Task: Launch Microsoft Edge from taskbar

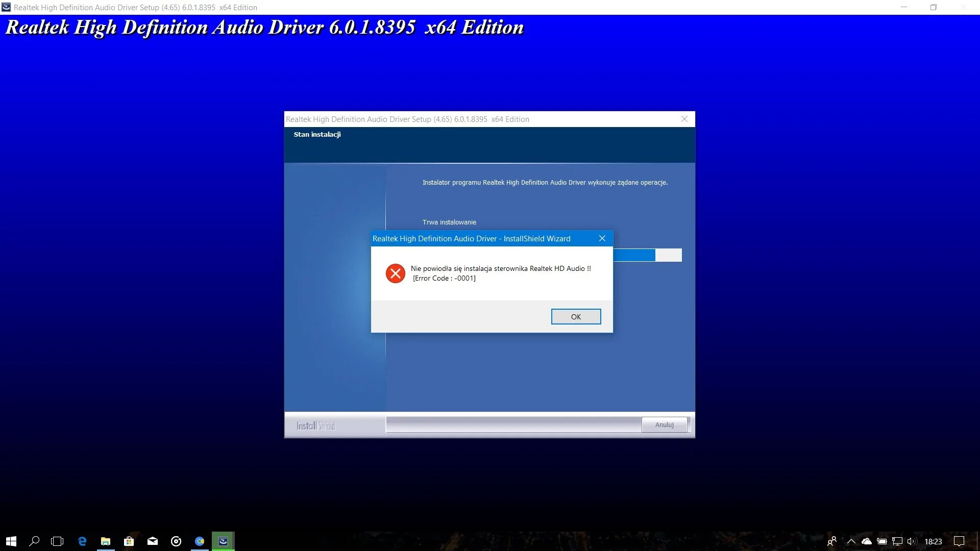Action: [82, 541]
